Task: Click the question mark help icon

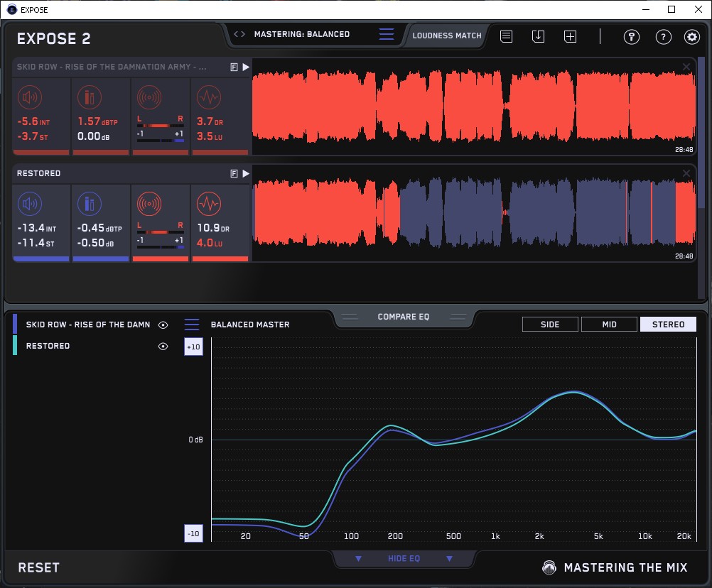Action: [663, 37]
